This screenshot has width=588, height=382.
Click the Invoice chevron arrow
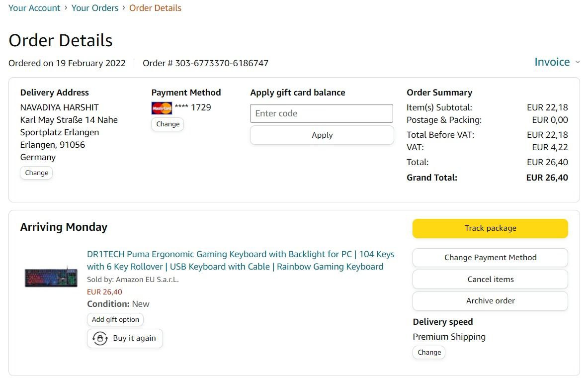pyautogui.click(x=578, y=63)
